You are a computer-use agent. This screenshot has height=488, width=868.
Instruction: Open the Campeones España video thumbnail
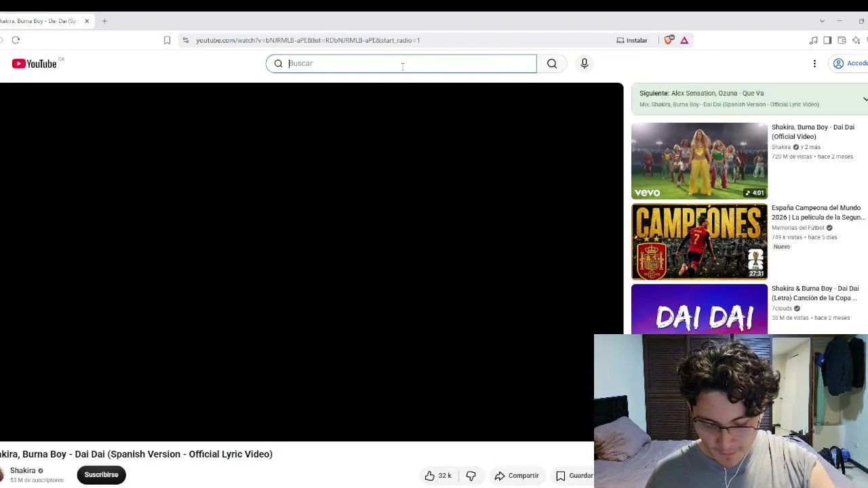(x=699, y=242)
